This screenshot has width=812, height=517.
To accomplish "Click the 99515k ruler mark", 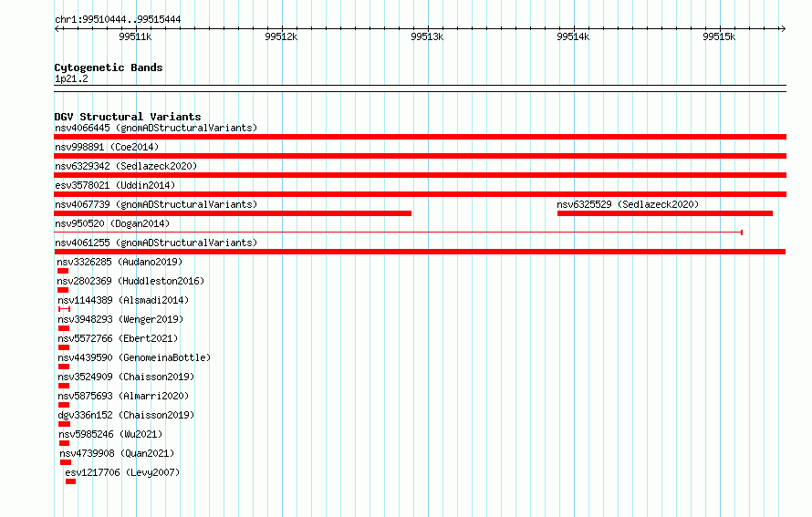I will (x=719, y=36).
